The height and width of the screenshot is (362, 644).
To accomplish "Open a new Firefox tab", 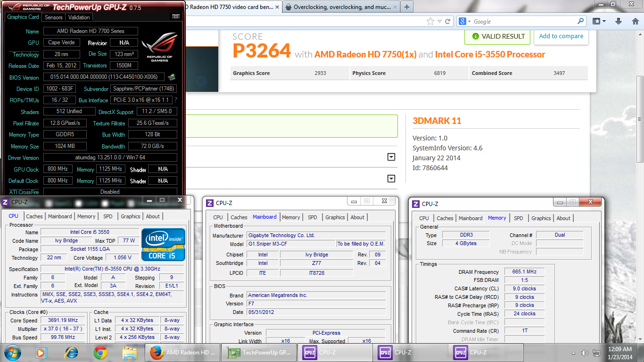I will 406,7.
